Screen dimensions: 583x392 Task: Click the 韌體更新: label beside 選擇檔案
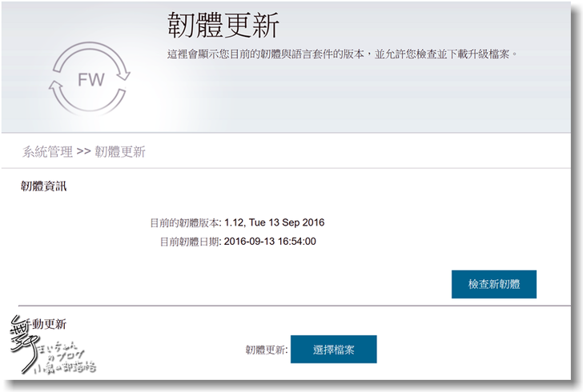266,350
